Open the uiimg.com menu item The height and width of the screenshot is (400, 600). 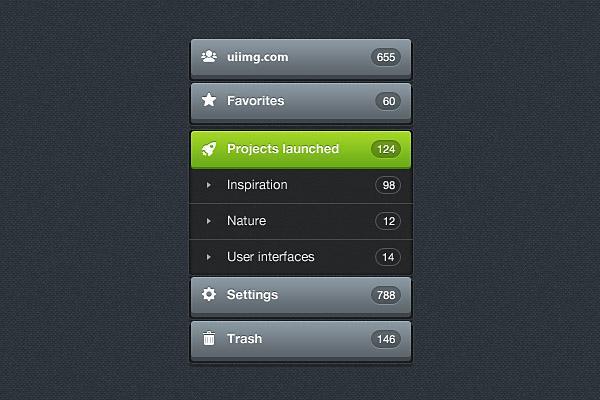click(x=257, y=57)
